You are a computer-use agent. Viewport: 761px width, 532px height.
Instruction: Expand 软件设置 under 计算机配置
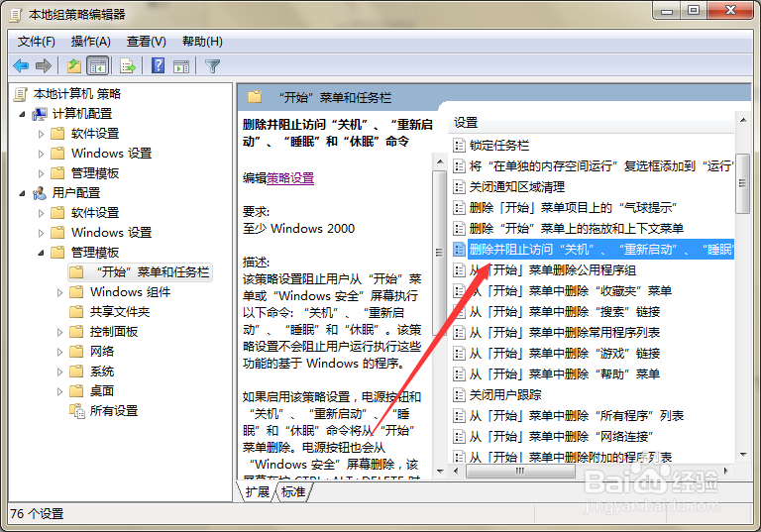(x=41, y=134)
